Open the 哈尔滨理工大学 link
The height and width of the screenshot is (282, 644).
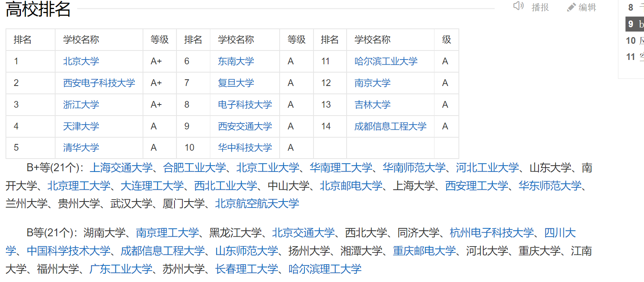(x=325, y=269)
